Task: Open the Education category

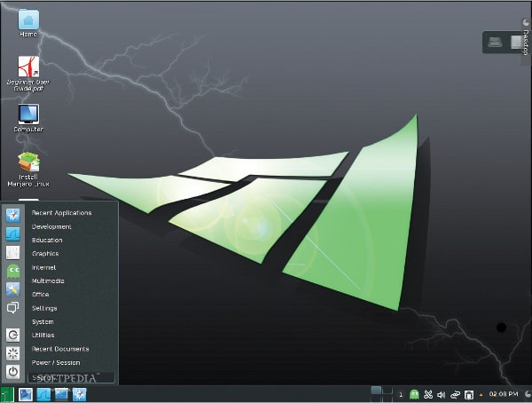Action: point(47,241)
